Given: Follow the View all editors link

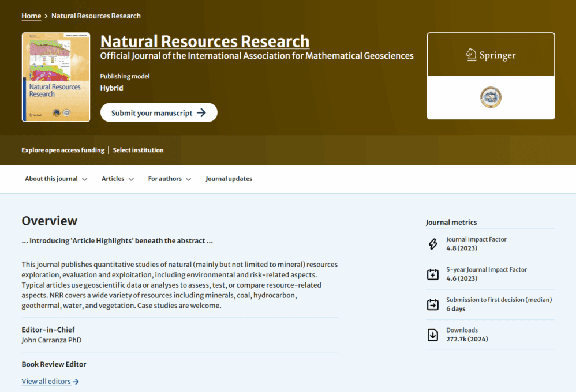Looking at the screenshot, I should tap(46, 381).
